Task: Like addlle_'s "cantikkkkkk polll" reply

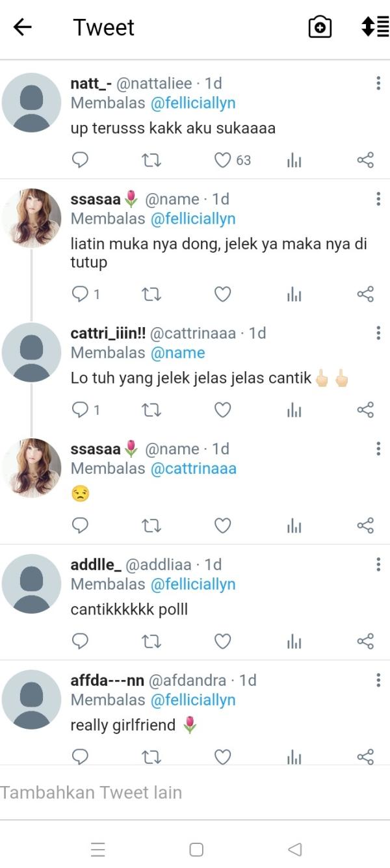Action: 223,641
